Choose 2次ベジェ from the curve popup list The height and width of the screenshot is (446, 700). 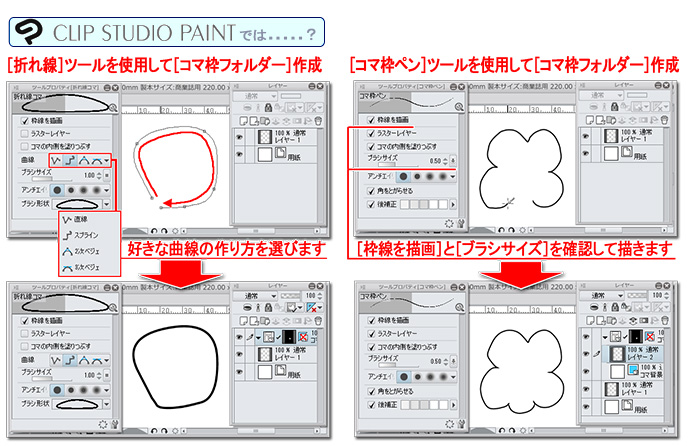tap(81, 251)
